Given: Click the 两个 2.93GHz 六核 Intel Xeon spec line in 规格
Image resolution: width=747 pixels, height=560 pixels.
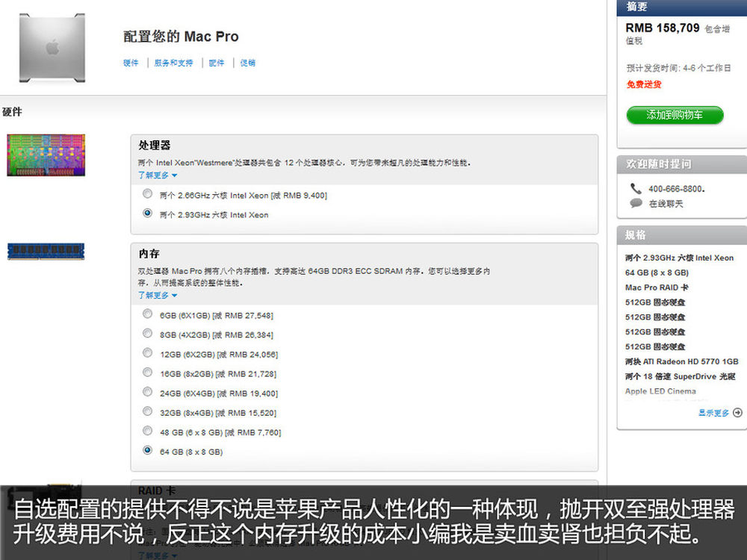Looking at the screenshot, I should click(x=679, y=258).
